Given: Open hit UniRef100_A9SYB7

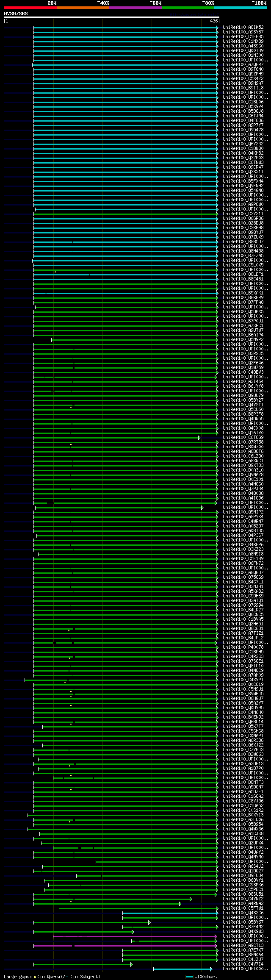Looking at the screenshot, I should pos(243,32).
